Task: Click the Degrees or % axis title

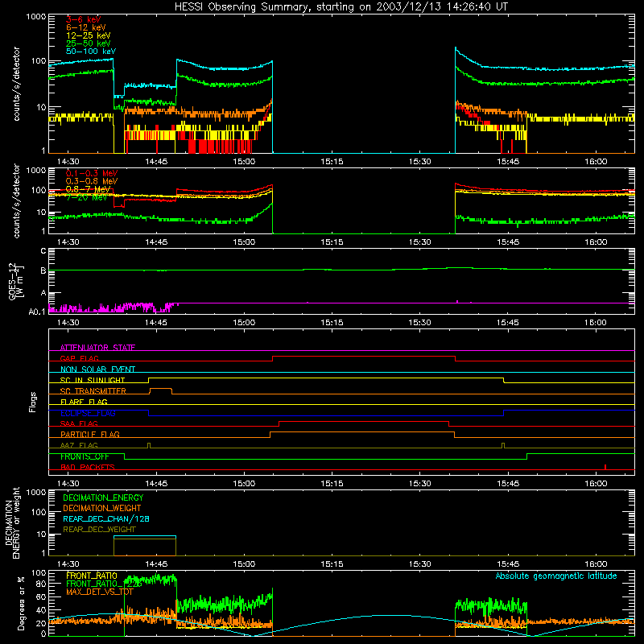Action: pos(21,603)
